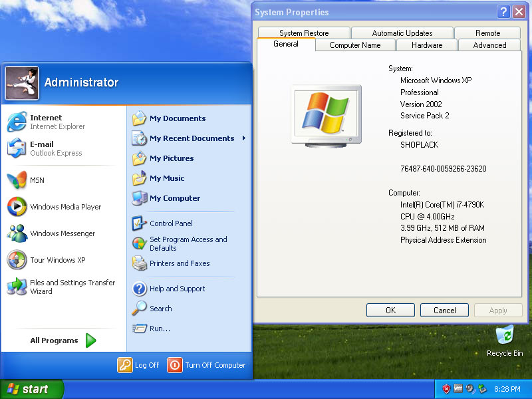This screenshot has width=532, height=399.
Task: Switch to the Automatic Updates tab
Action: coord(402,33)
